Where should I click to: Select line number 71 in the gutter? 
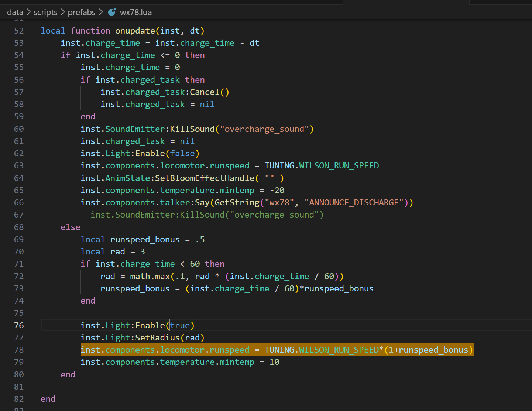(x=19, y=264)
